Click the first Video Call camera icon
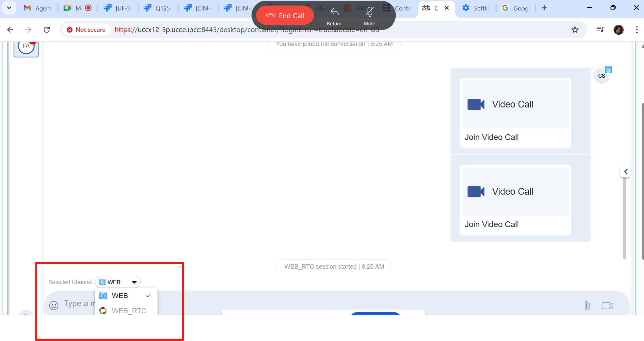 (476, 104)
